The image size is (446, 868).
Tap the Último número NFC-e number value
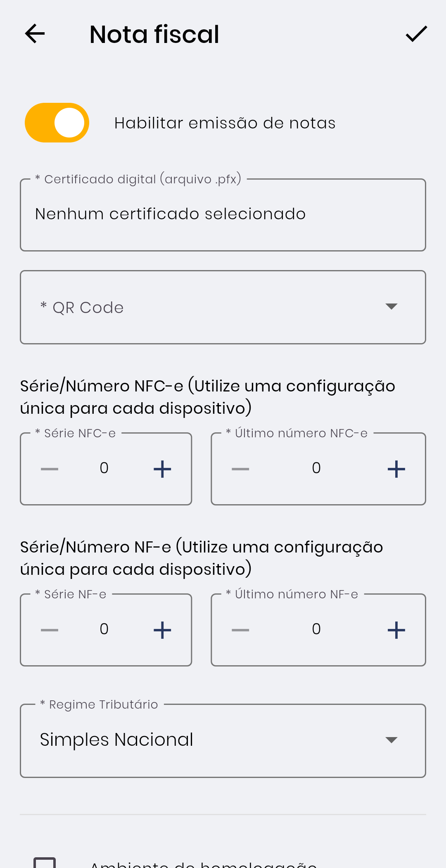tap(316, 468)
